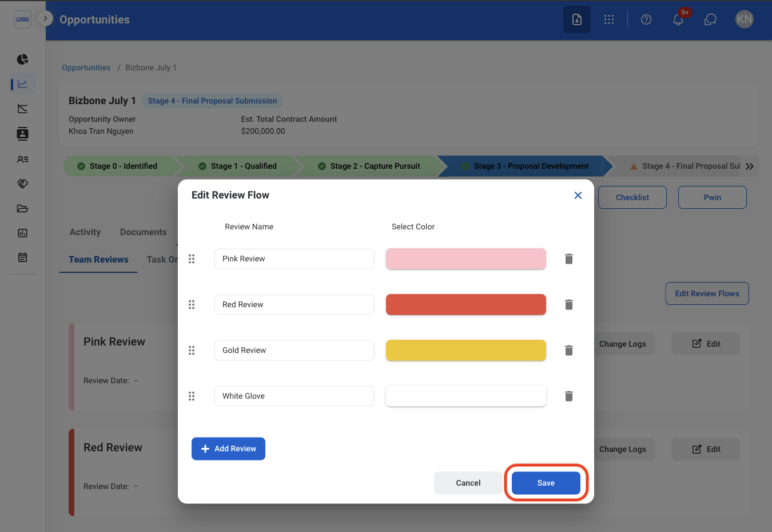This screenshot has height=532, width=772.
Task: Click the Edit Review Flows button
Action: (x=707, y=293)
